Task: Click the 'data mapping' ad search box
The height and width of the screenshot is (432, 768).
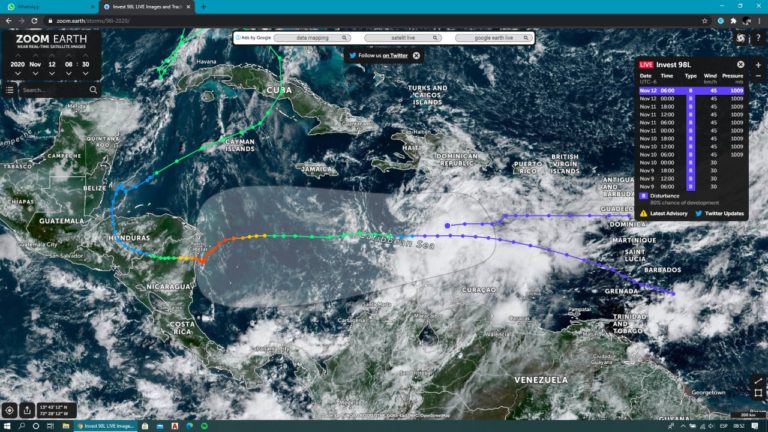Action: (313, 38)
